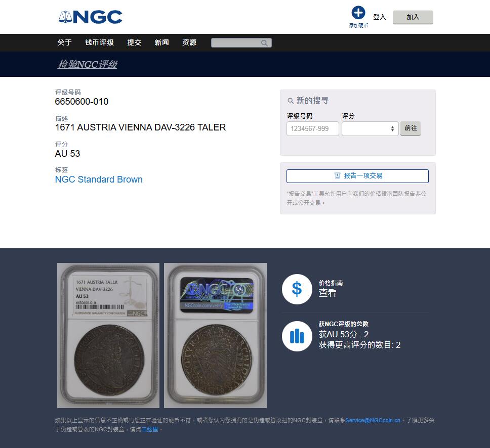Expand the 评分 grade dropdown
Screen dimensions: 490x448
[370, 128]
